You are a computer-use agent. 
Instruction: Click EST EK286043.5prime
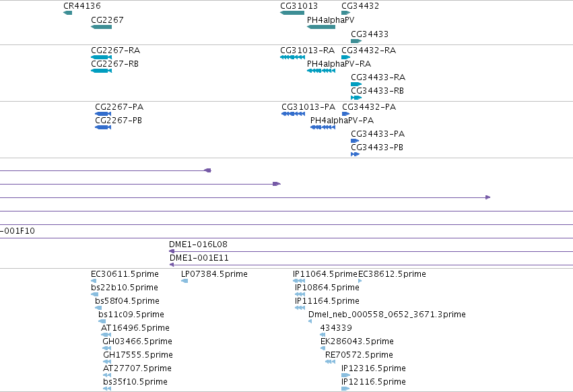pos(357,341)
